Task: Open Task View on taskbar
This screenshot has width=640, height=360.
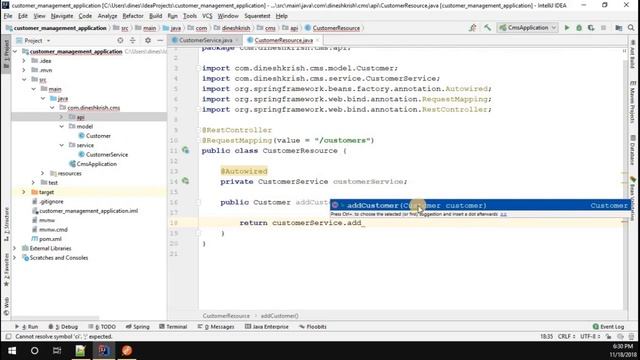Action: click(57, 351)
